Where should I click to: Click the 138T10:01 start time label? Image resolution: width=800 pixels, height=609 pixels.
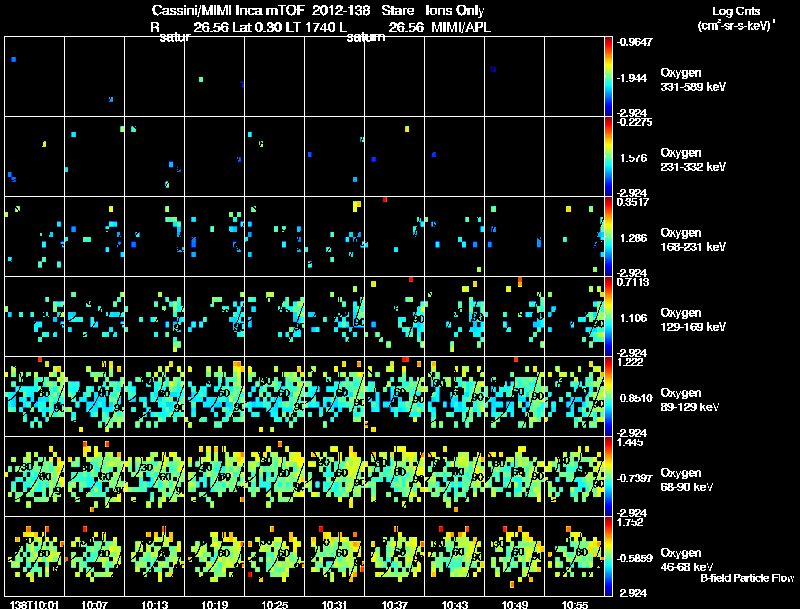click(x=34, y=605)
